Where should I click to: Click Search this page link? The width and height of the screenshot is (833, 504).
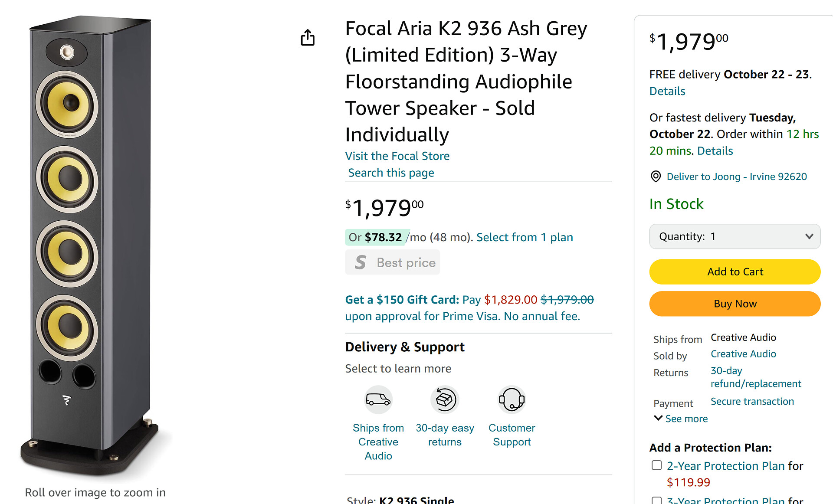click(391, 173)
